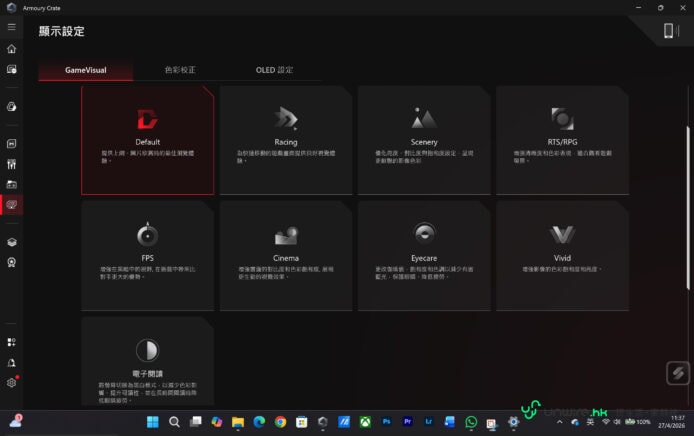Screen dimensions: 694x436
Task: Select the Eyecare GameVisual mode
Action: (424, 256)
